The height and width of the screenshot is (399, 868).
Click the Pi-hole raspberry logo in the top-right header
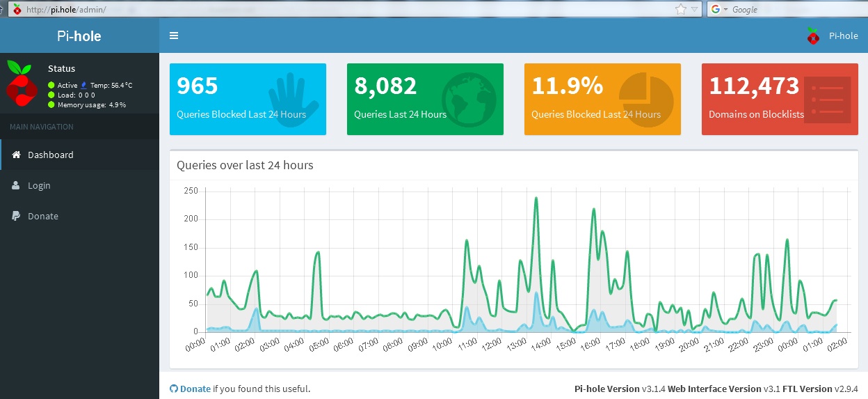813,36
